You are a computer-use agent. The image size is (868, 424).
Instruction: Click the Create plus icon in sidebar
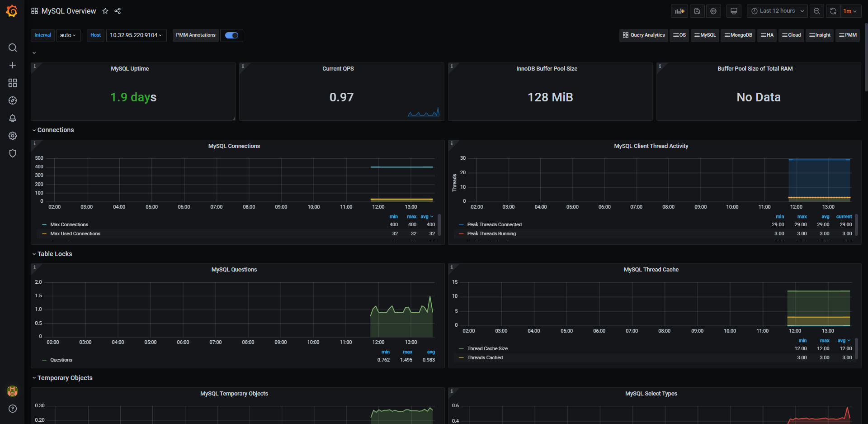click(x=13, y=65)
